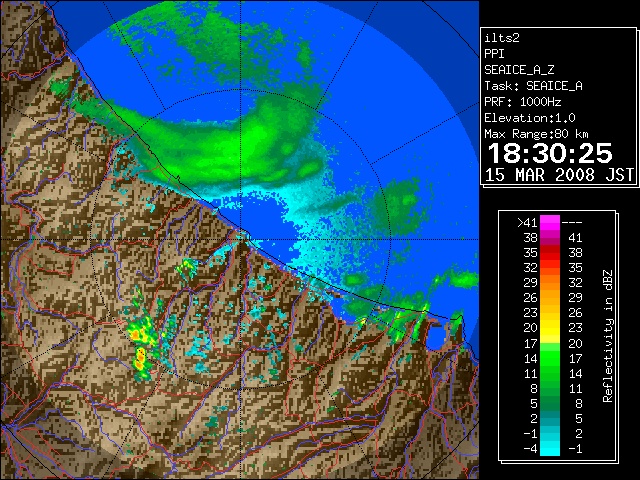Select the "PPI" scan type text
The width and height of the screenshot is (640, 480).
pyautogui.click(x=494, y=54)
